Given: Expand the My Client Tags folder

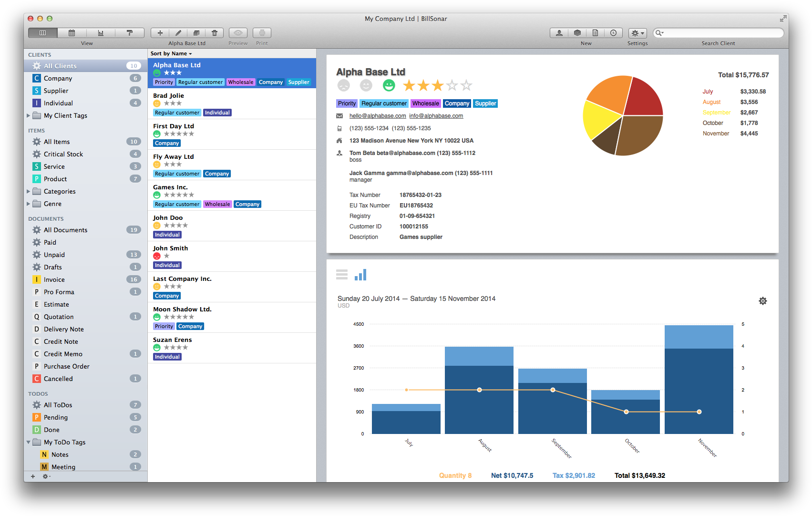Looking at the screenshot, I should pos(28,115).
